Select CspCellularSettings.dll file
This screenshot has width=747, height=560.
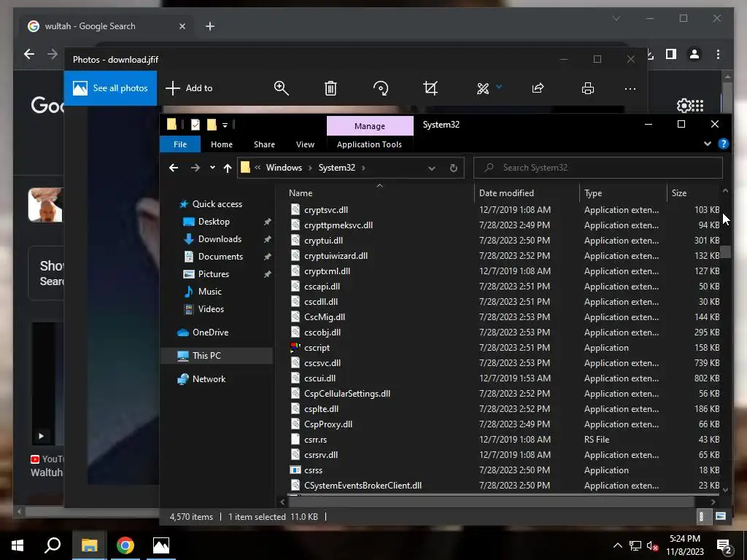coord(347,394)
